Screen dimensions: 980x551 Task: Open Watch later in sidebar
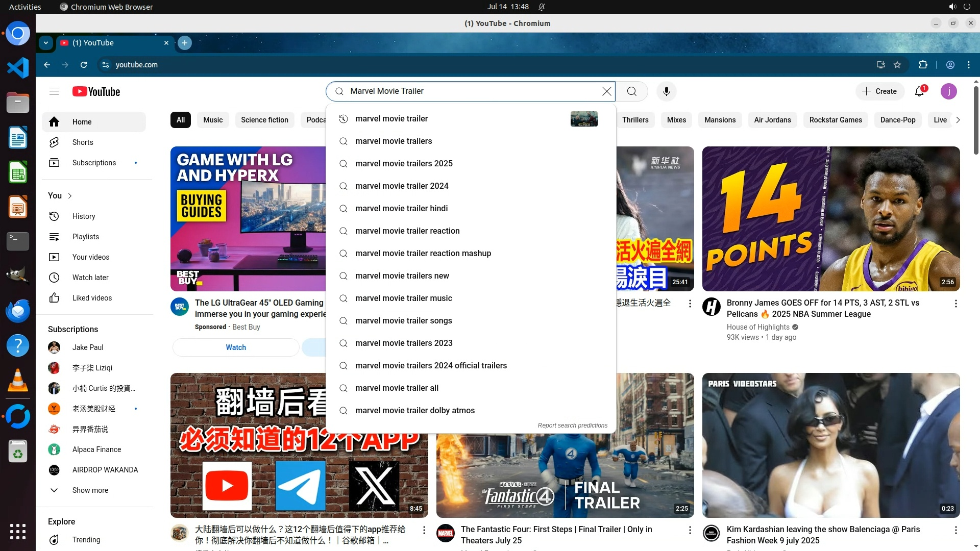[90, 278]
